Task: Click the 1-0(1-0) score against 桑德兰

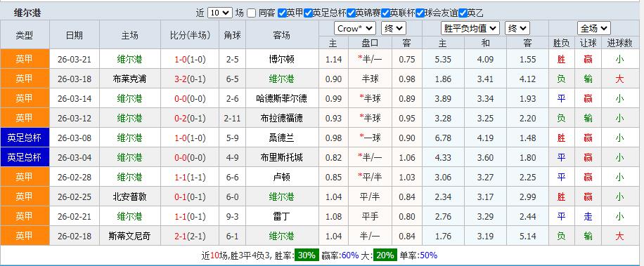Action: 190,138
